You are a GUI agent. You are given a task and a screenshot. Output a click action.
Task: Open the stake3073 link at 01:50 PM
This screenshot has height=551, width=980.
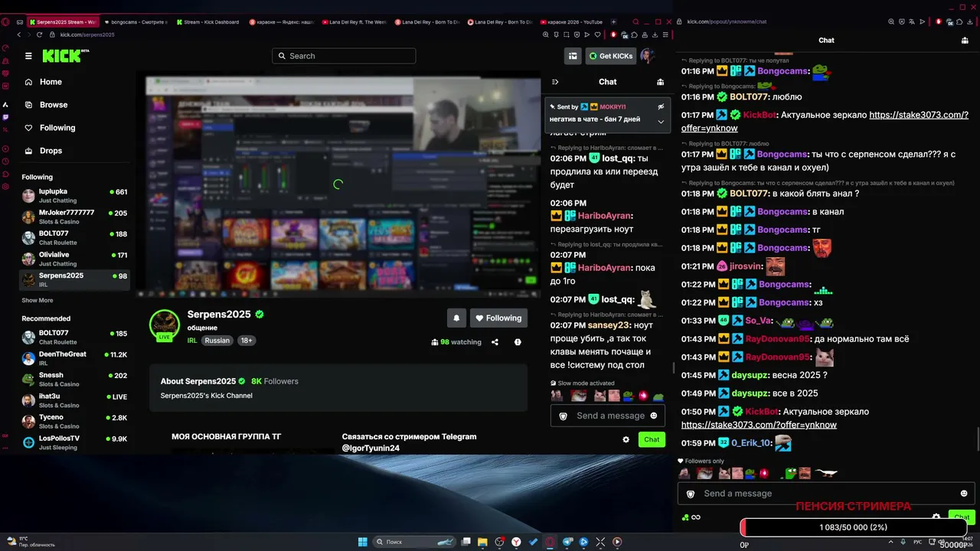click(x=759, y=425)
